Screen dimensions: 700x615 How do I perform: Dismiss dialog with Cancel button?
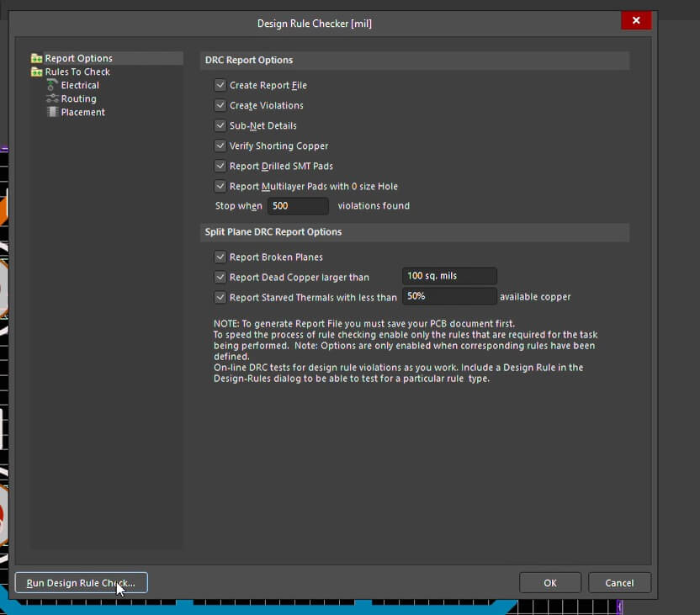coord(619,583)
